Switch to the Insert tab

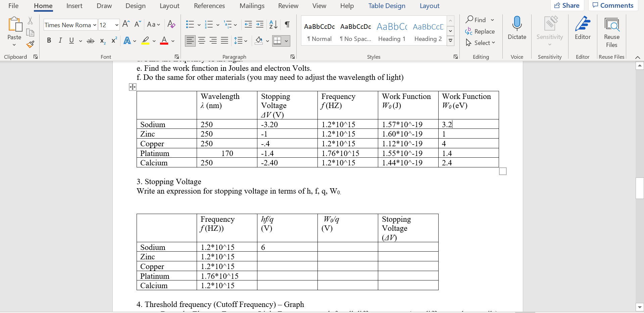74,6
